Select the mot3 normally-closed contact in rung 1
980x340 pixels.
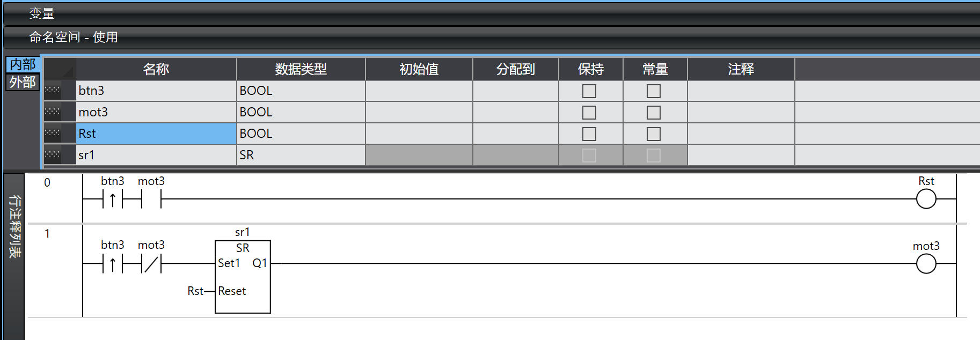point(151,264)
